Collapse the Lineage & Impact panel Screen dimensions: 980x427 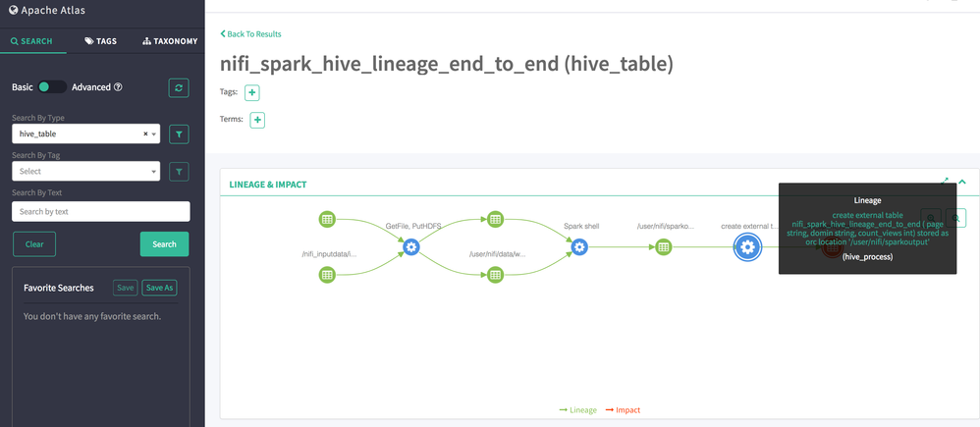tap(962, 183)
